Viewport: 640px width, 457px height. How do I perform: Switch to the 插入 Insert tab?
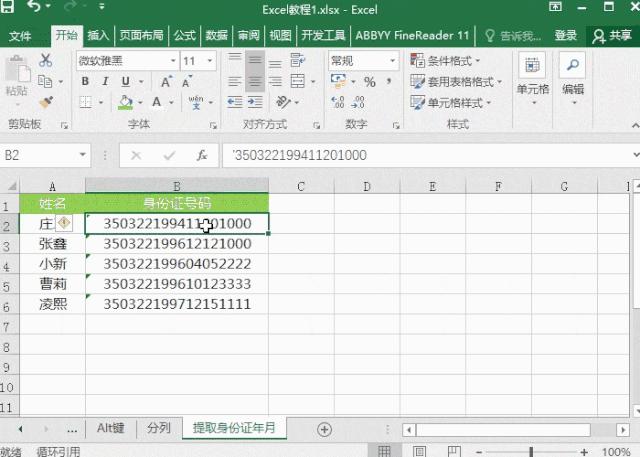pos(98,35)
